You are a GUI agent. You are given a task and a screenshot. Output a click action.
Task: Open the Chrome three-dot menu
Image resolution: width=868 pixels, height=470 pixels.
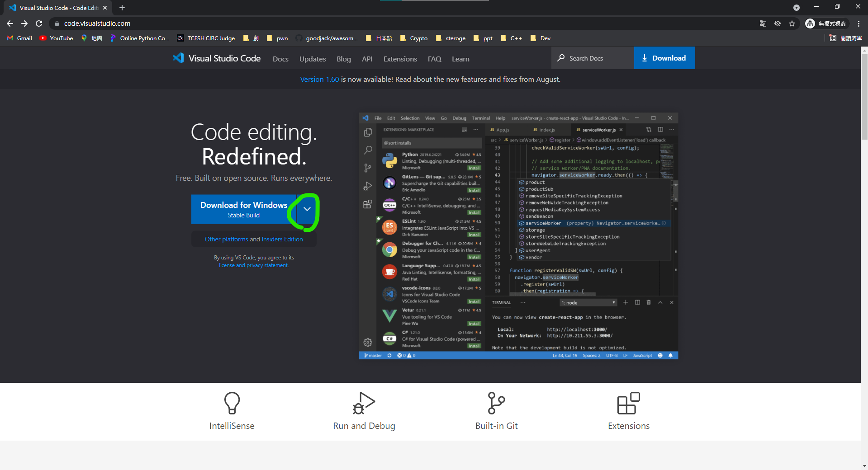click(859, 23)
